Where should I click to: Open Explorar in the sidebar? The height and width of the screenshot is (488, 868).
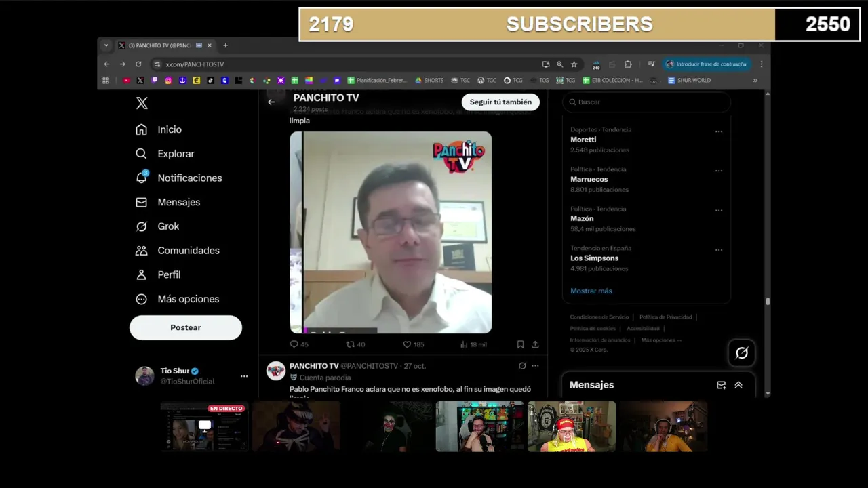165,154
